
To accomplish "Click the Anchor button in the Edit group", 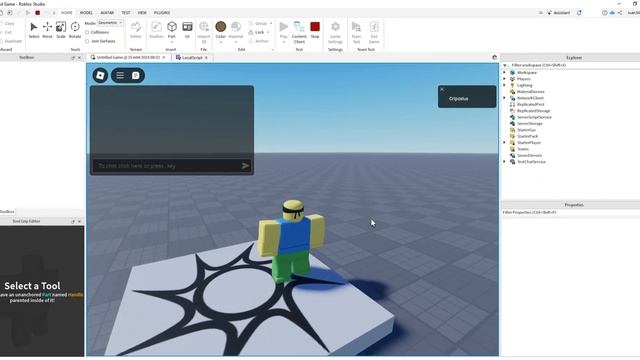I will pos(259,41).
